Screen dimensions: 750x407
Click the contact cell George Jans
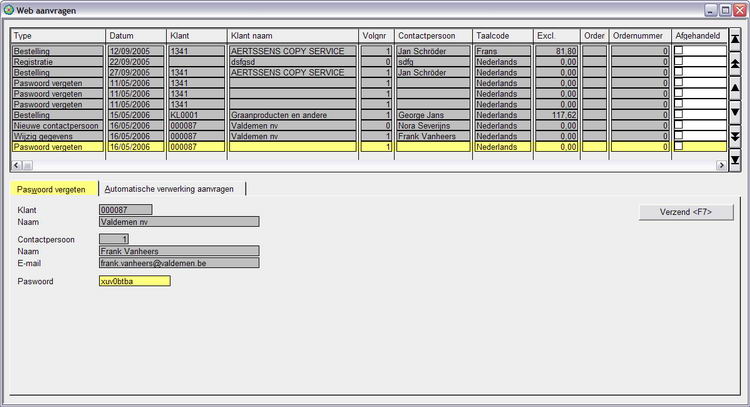coord(433,115)
